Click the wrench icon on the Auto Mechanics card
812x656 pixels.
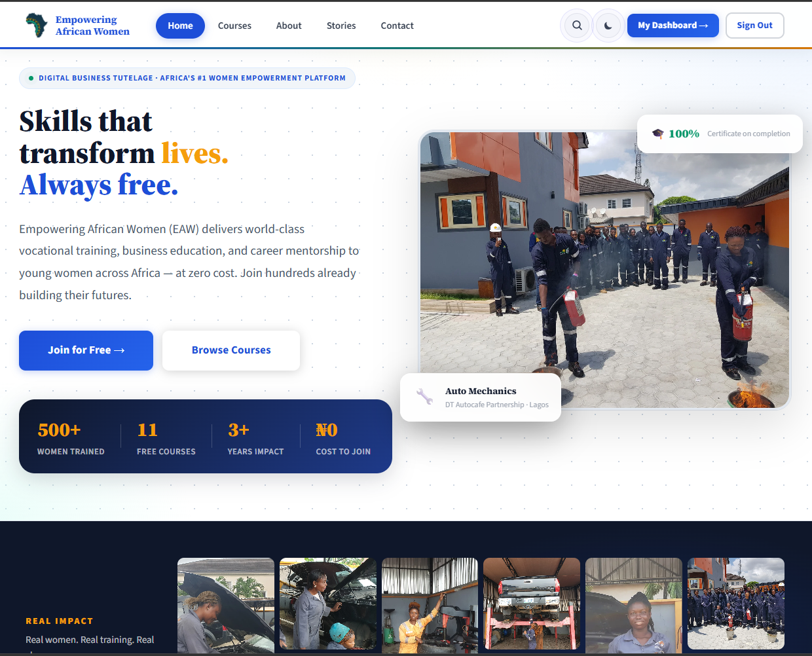tap(423, 397)
